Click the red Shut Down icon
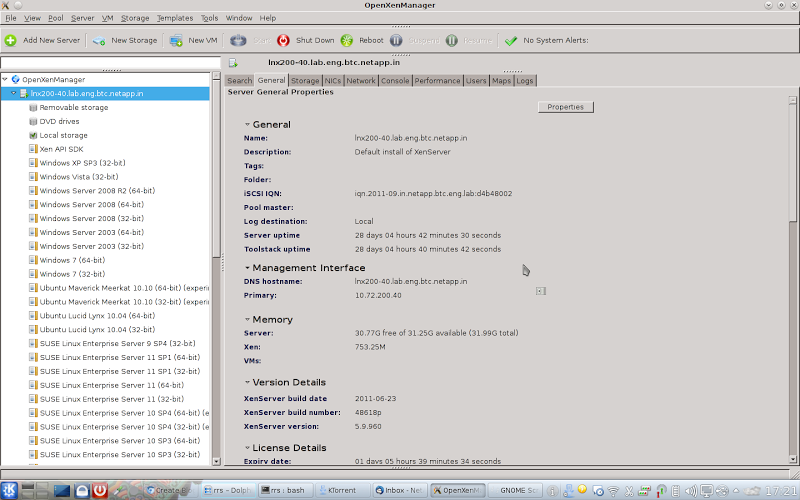 pyautogui.click(x=283, y=40)
